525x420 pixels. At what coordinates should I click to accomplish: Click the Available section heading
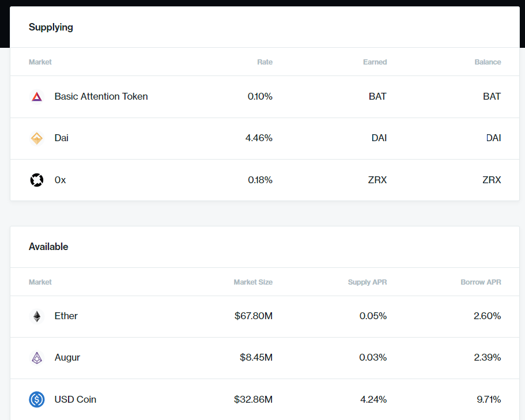coord(48,247)
